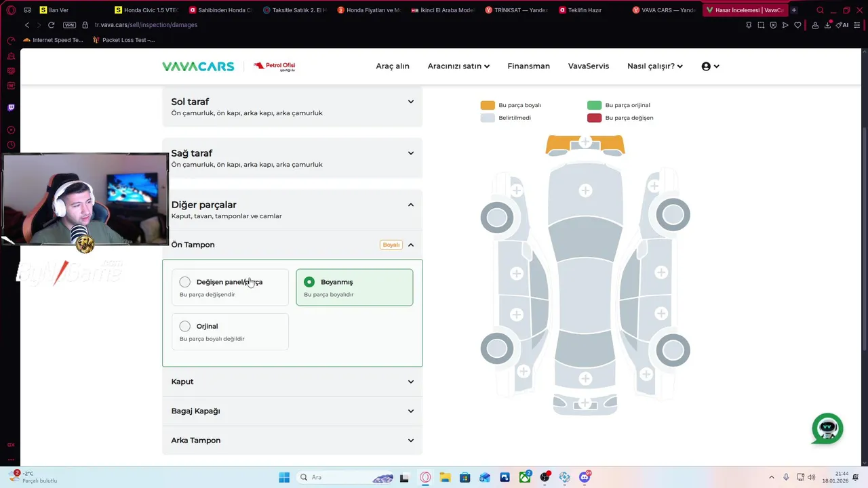Click the orange 'Bu parça boyalı' legend swatch
This screenshot has height=488, width=868.
488,105
